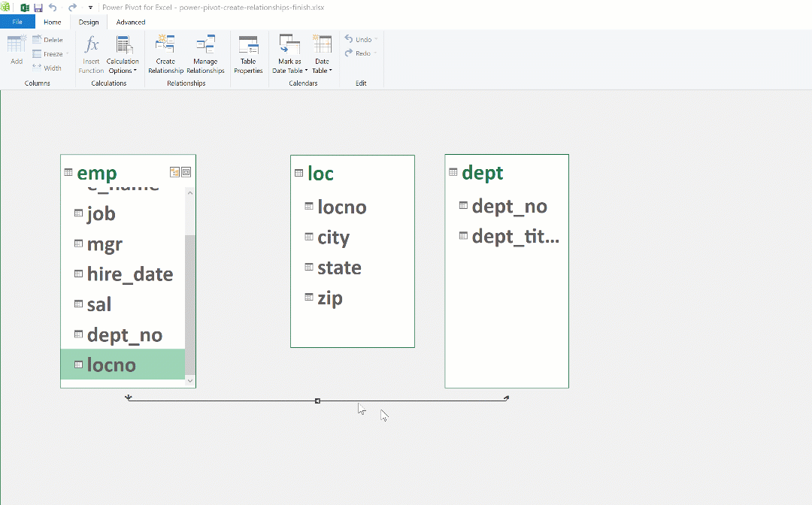Open the Quick Access Toolbar customize dropdown

[x=89, y=7]
